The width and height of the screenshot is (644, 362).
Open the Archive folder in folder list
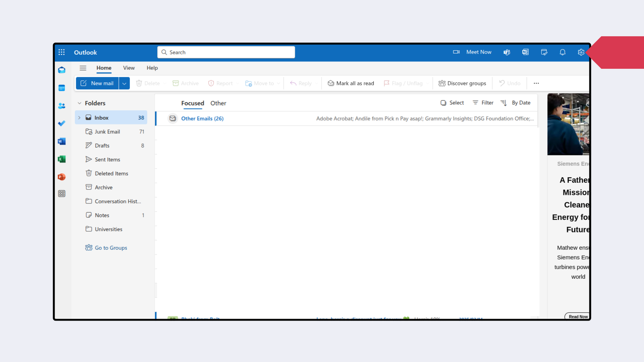coord(111,187)
